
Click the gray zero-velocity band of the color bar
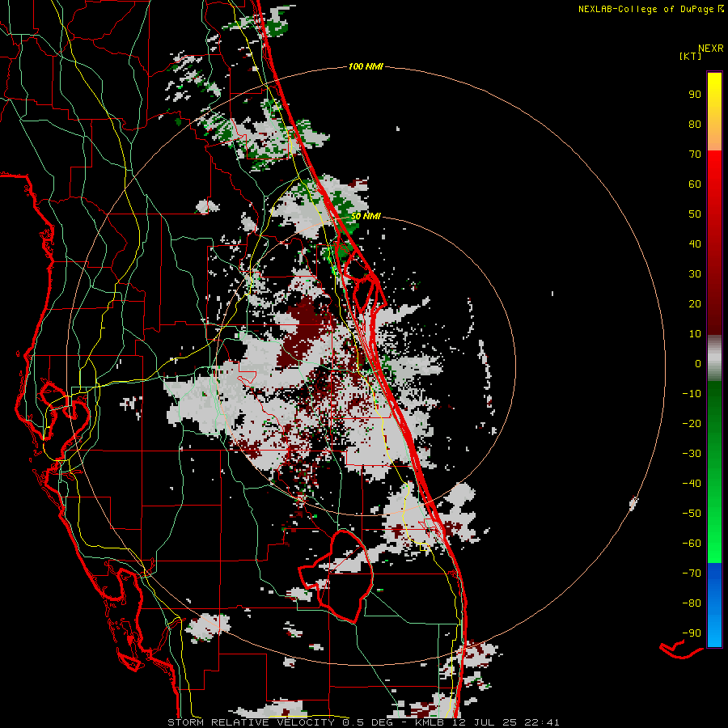[x=714, y=358]
